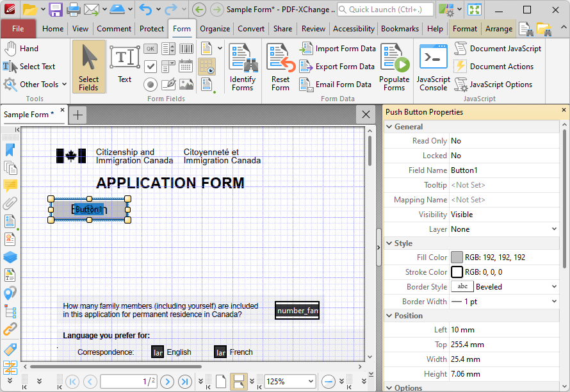Go to the next page
The image size is (570, 392).
[167, 382]
